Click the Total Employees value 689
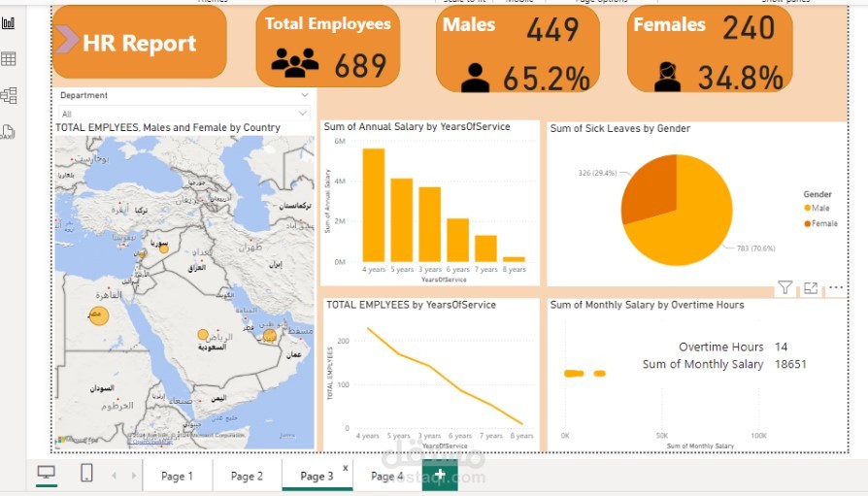Screen dimensions: 868x496 (x=360, y=66)
